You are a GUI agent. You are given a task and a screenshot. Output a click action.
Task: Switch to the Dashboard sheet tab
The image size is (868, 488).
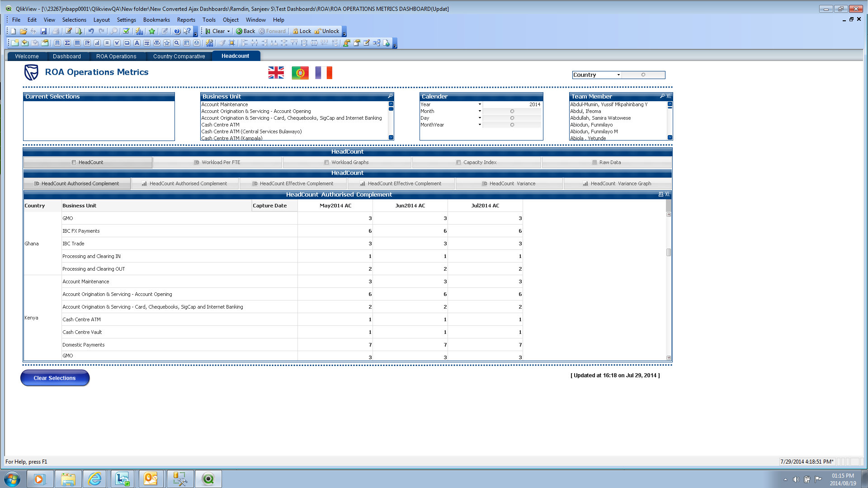[x=67, y=56]
